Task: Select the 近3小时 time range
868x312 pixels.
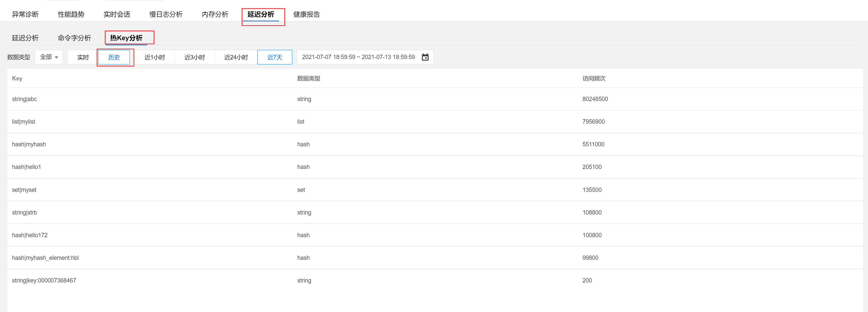Action: (x=194, y=57)
